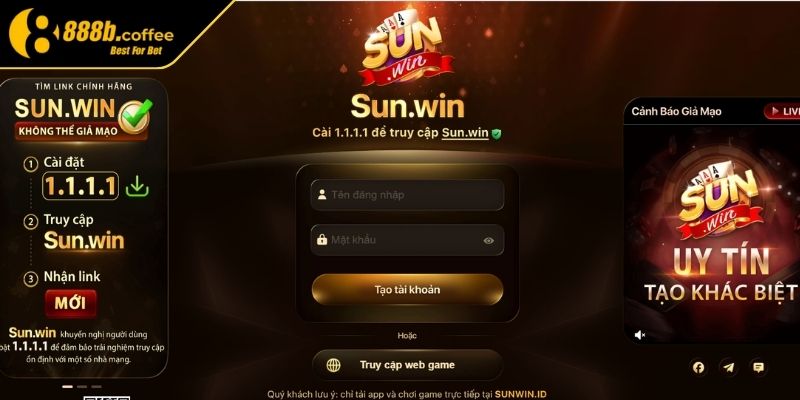The height and width of the screenshot is (400, 800).
Task: Select the third carousel dot indicator
Action: [x=96, y=386]
